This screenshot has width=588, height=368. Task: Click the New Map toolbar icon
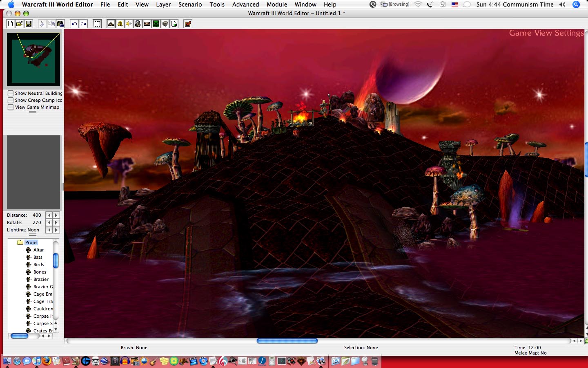tap(10, 24)
